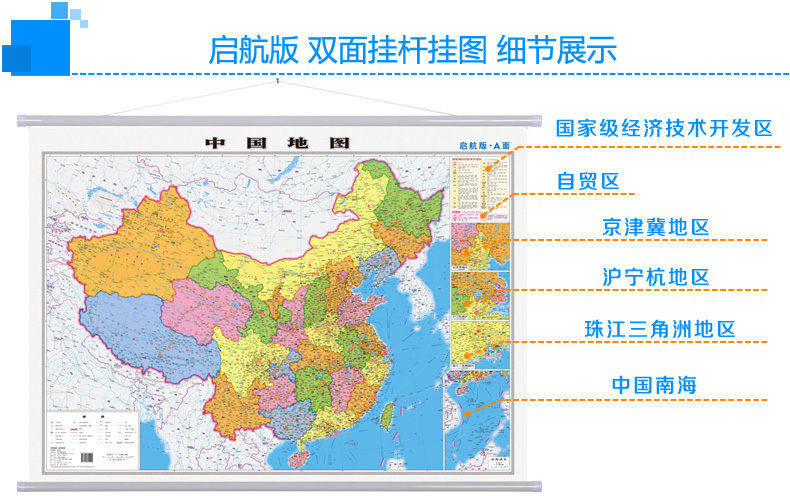
Task: Click the 沪宁杭 inset map thumbnail
Action: (480, 296)
